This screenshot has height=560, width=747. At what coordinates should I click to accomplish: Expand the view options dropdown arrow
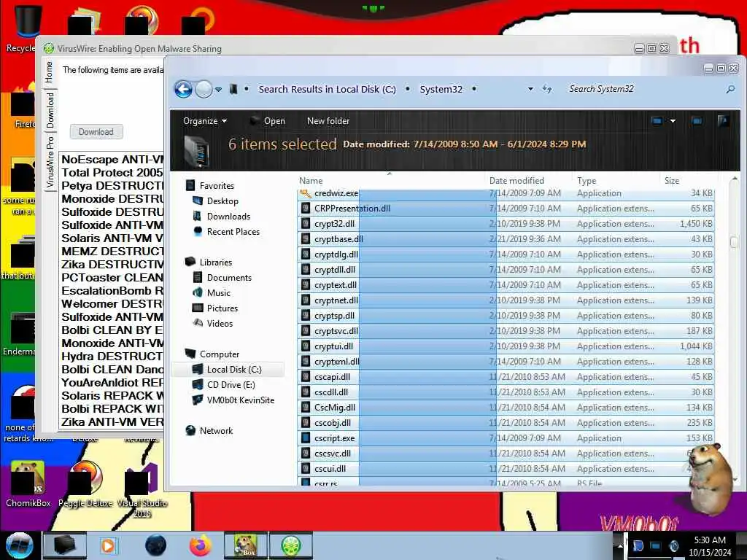pos(673,121)
